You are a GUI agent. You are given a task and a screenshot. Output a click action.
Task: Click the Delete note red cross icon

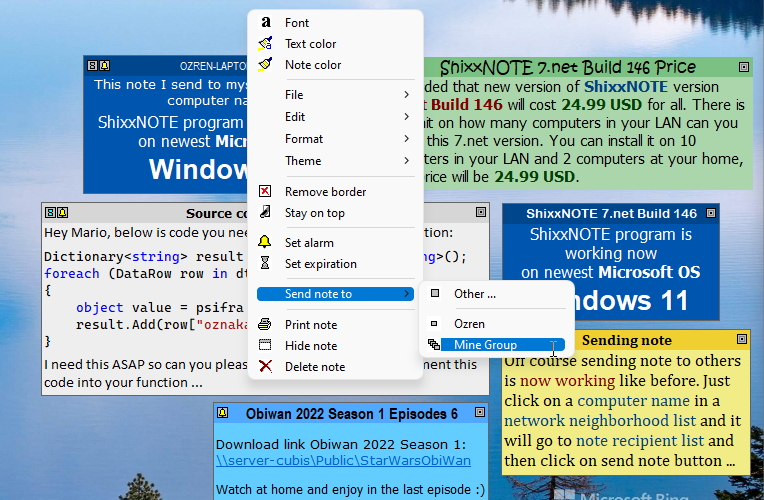[x=265, y=366]
